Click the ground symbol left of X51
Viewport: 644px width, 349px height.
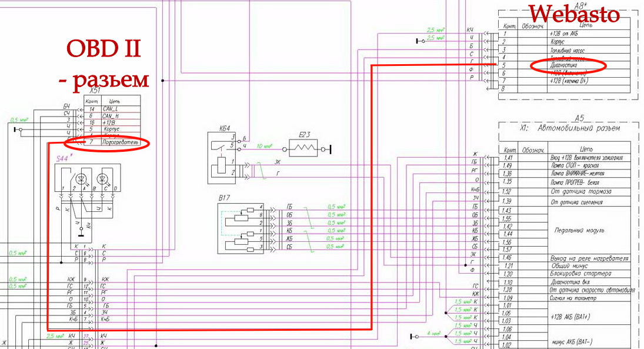17,129
